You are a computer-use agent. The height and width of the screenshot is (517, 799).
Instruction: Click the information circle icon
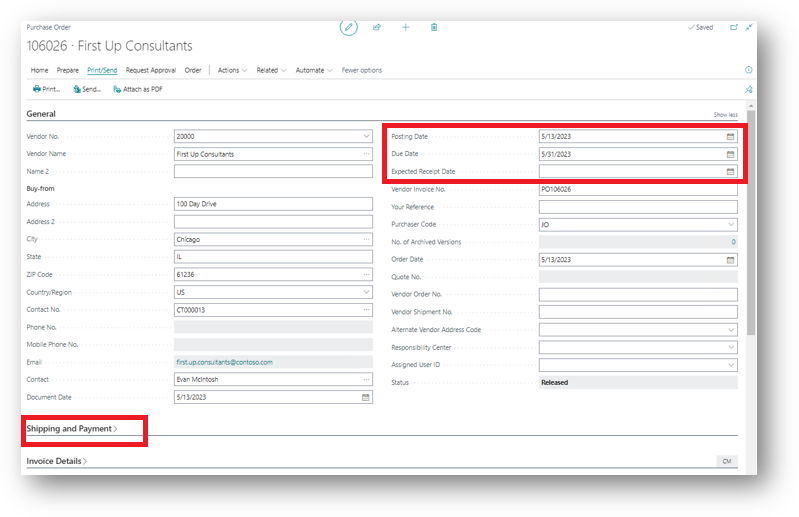coord(749,70)
